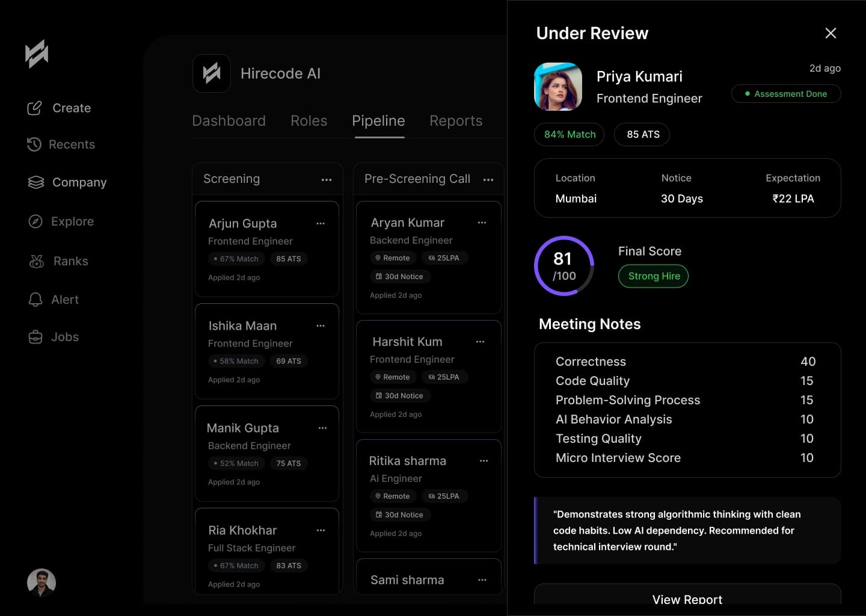Viewport: 866px width, 616px height.
Task: Open Ria Khokhar card options menu
Action: 321,530
